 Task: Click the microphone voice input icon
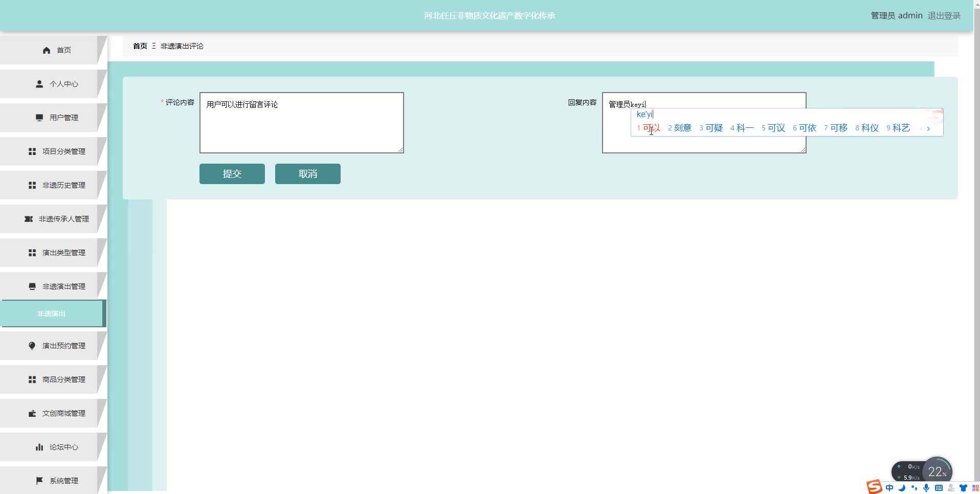[x=926, y=488]
